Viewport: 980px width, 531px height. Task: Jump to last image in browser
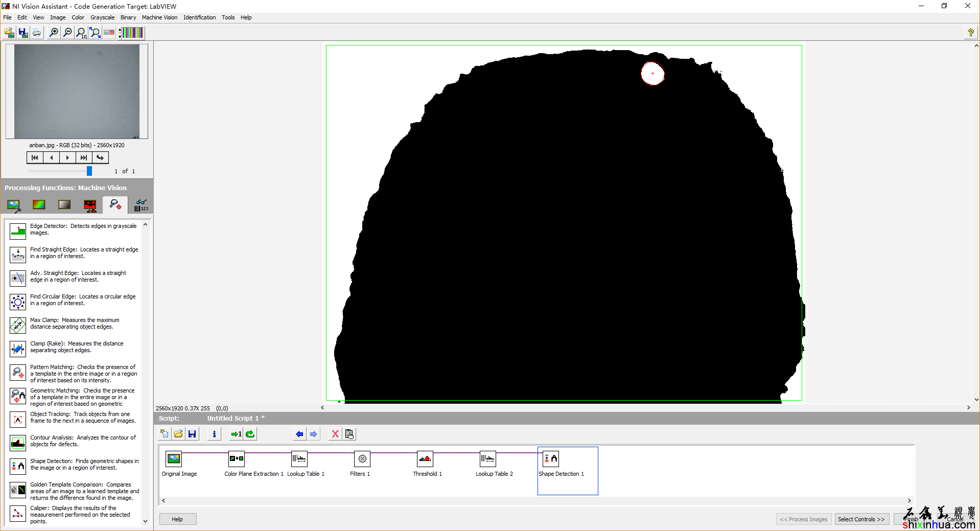pos(84,157)
